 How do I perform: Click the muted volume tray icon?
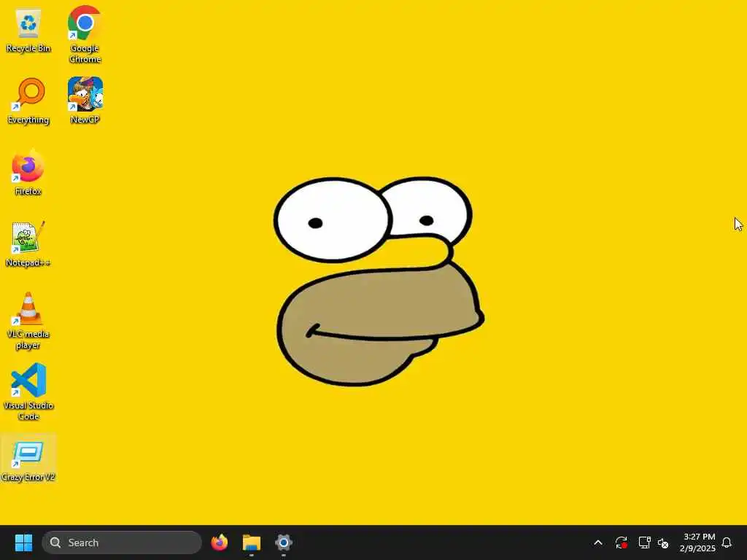pyautogui.click(x=663, y=542)
